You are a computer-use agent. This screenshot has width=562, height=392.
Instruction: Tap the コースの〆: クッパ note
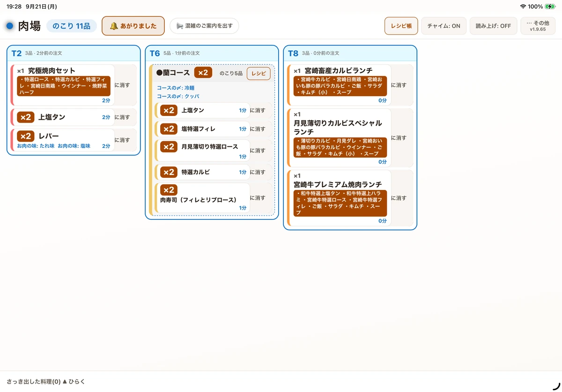(178, 96)
